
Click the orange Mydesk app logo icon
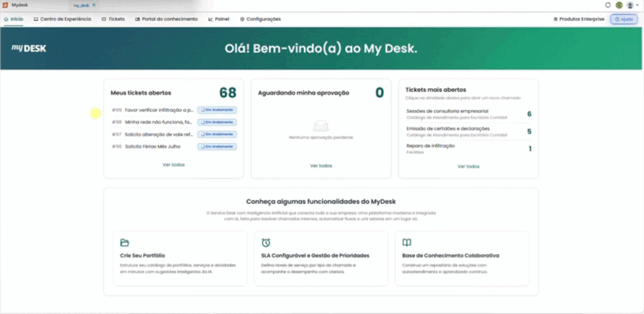point(5,5)
